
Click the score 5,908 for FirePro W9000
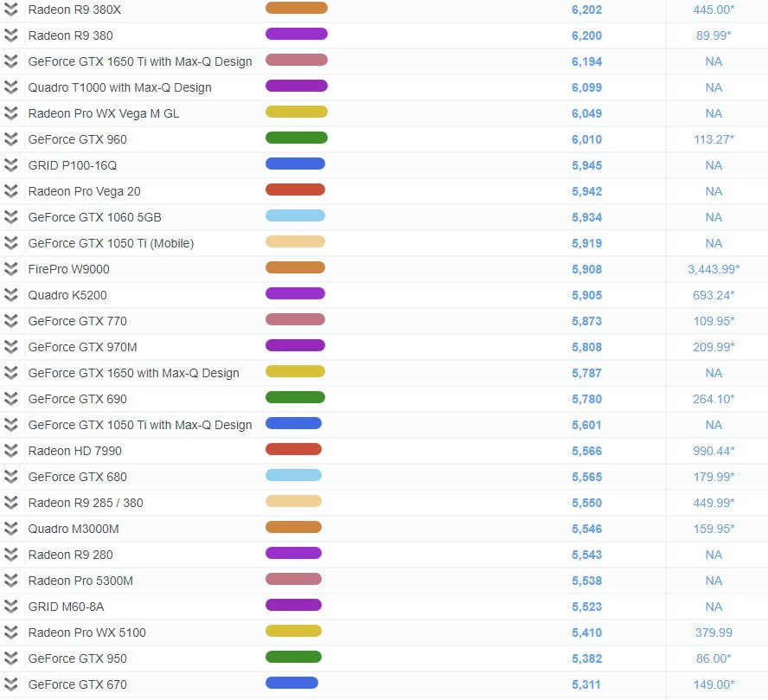(x=586, y=269)
